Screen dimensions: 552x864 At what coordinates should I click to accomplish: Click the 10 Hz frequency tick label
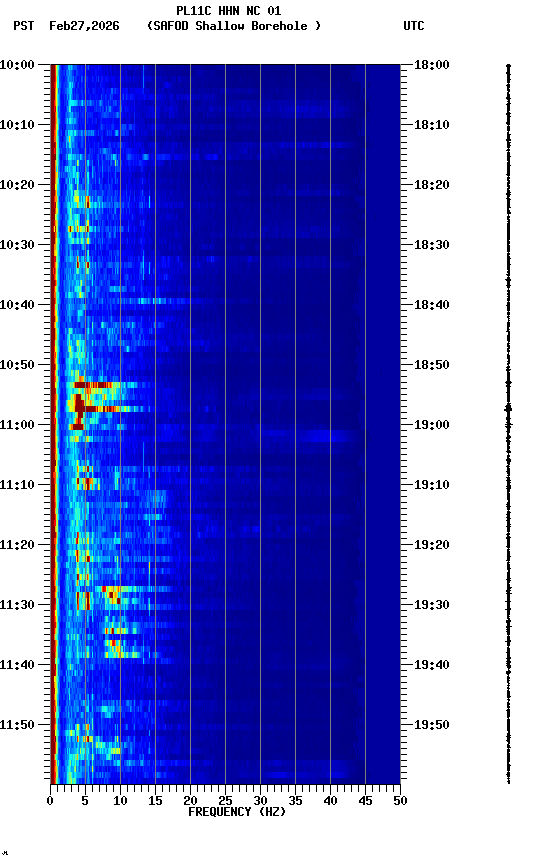click(120, 801)
